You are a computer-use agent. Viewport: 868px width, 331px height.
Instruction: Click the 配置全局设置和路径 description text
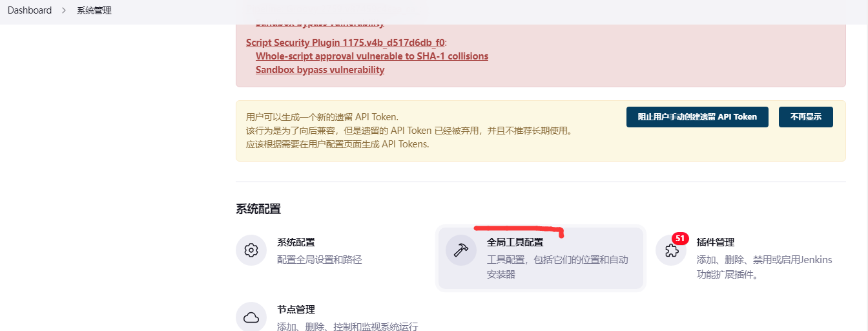(x=319, y=260)
